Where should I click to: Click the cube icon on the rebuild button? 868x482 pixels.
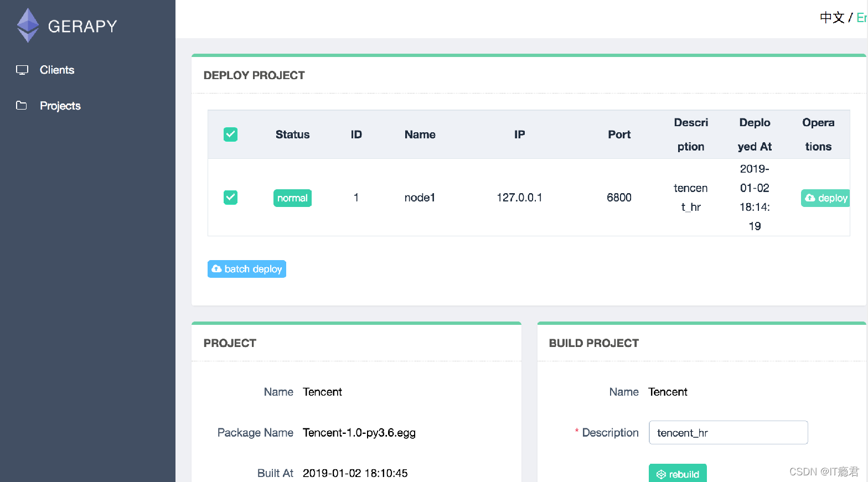point(661,474)
